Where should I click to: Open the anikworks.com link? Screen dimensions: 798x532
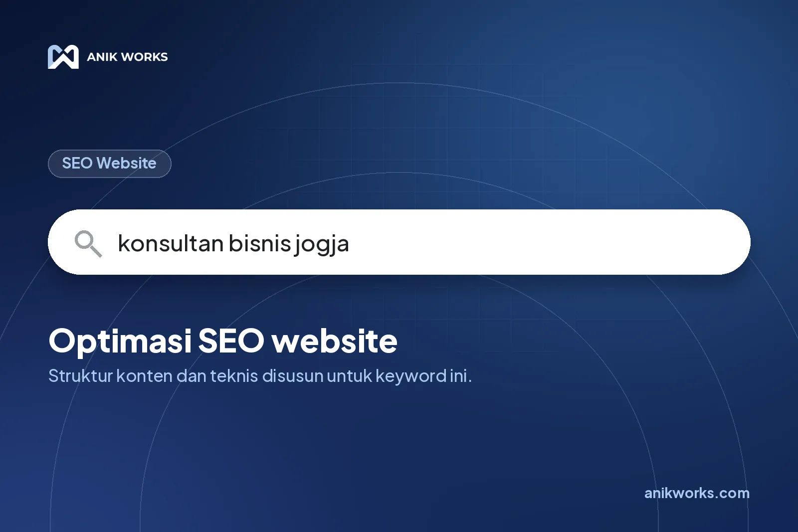697,493
